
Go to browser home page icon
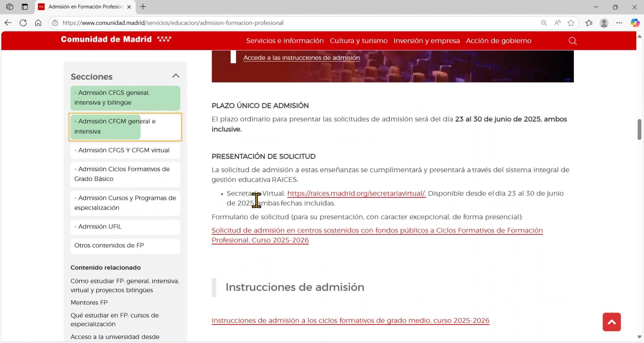tap(38, 23)
